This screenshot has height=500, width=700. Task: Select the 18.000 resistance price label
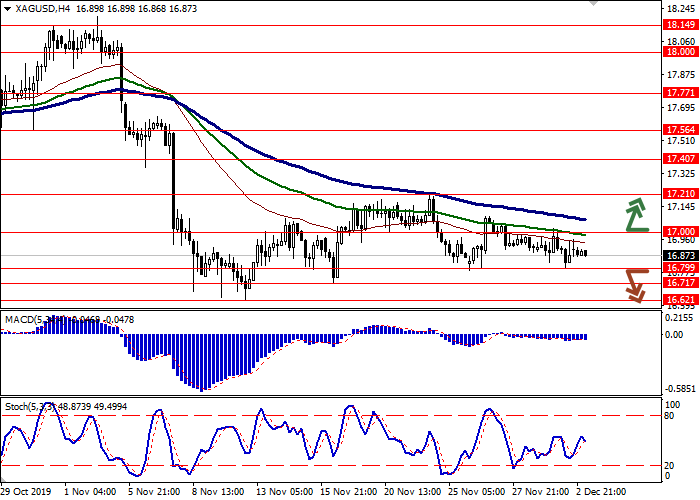point(679,52)
